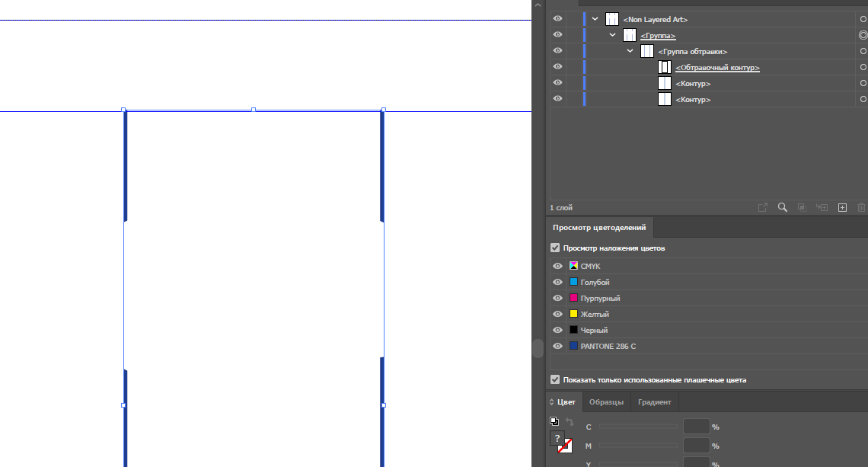Click the Export layers icon
Viewport: 868px width, 467px height.
point(762,207)
